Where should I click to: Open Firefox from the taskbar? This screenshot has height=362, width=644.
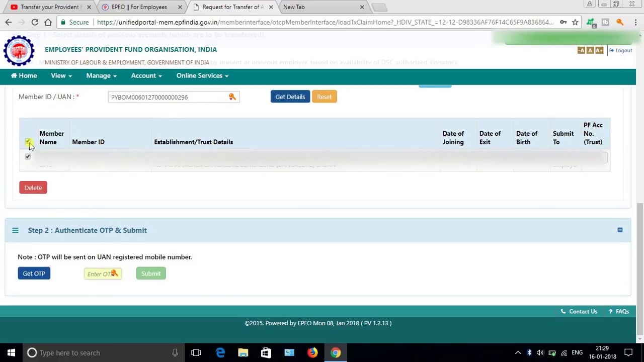pos(312,352)
